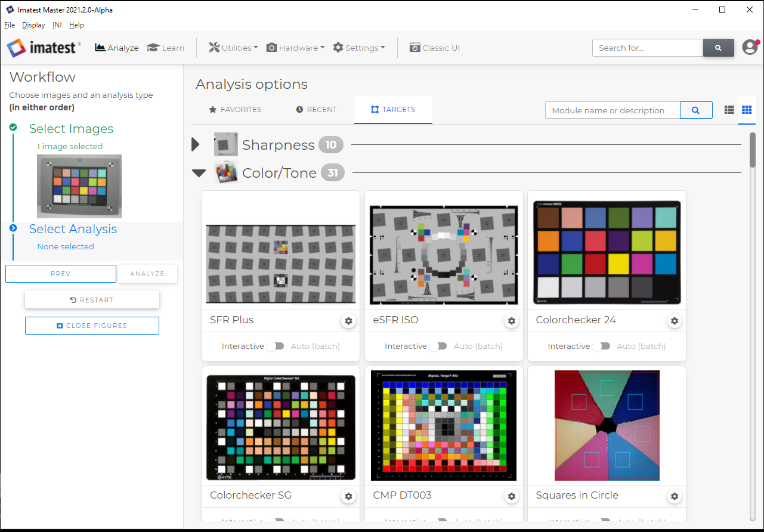Open CMP DT003 settings gear
764x532 pixels.
[x=511, y=496]
